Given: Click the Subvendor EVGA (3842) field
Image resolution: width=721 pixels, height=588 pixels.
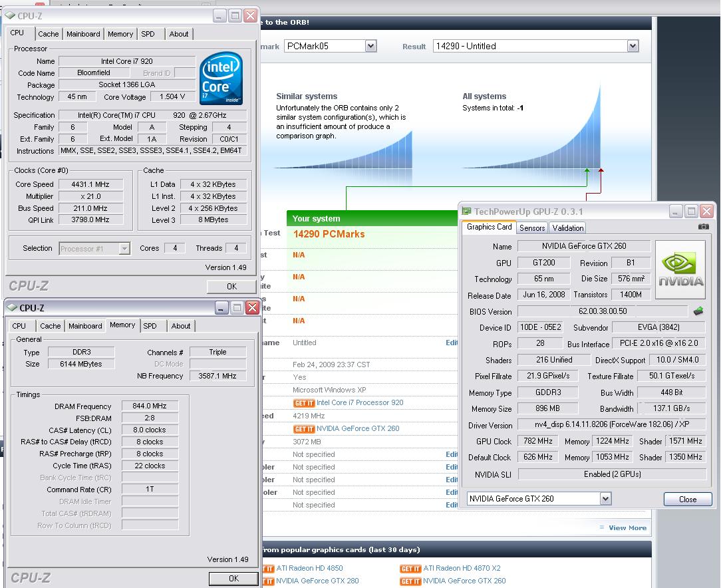Looking at the screenshot, I should [x=658, y=327].
